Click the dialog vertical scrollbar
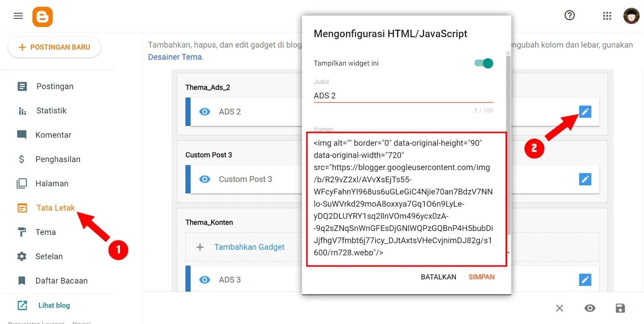644x324 pixels. tap(508, 145)
